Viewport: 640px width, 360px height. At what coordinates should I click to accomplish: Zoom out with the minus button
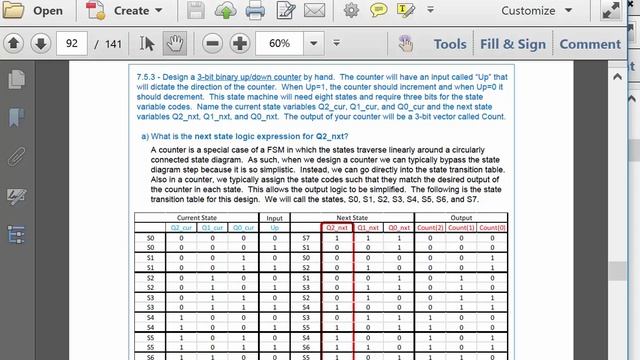[212, 43]
